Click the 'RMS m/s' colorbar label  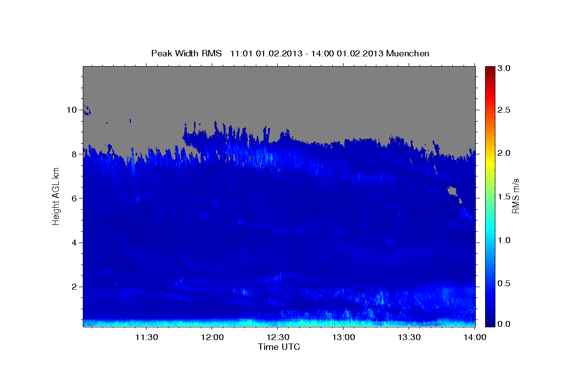click(515, 196)
